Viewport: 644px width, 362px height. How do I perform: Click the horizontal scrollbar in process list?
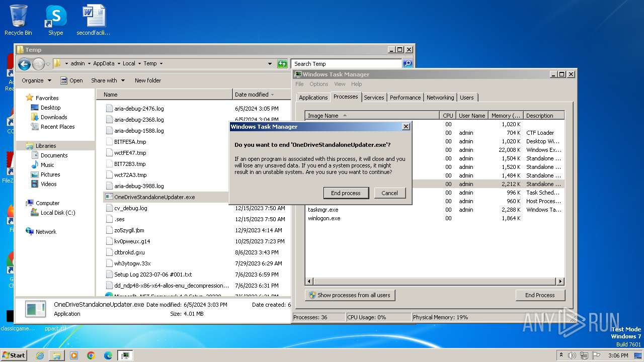435,281
